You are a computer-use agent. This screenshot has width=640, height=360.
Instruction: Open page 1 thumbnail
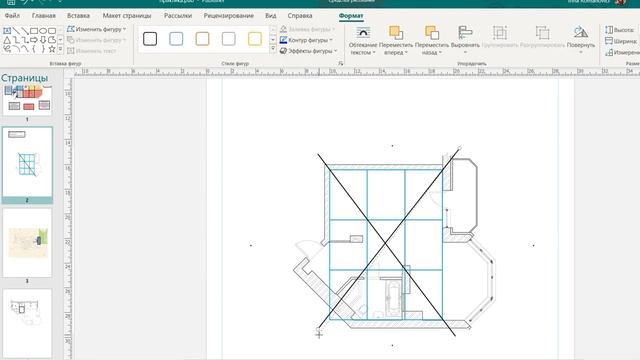point(27,100)
